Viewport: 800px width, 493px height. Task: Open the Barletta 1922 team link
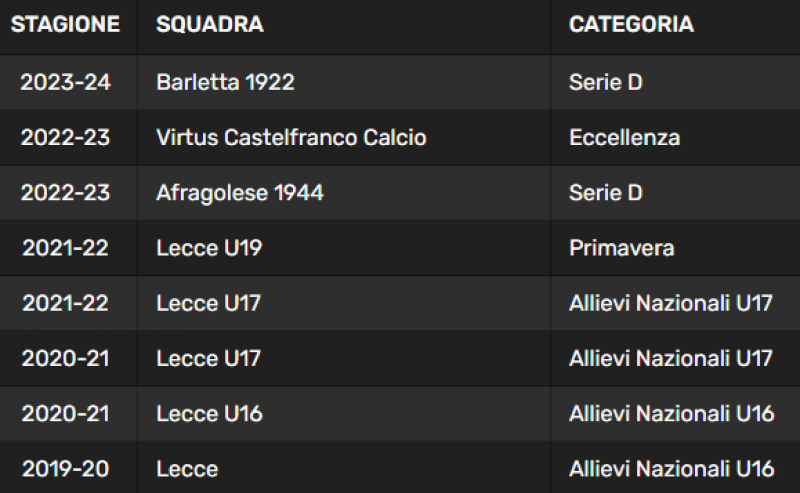click(225, 82)
